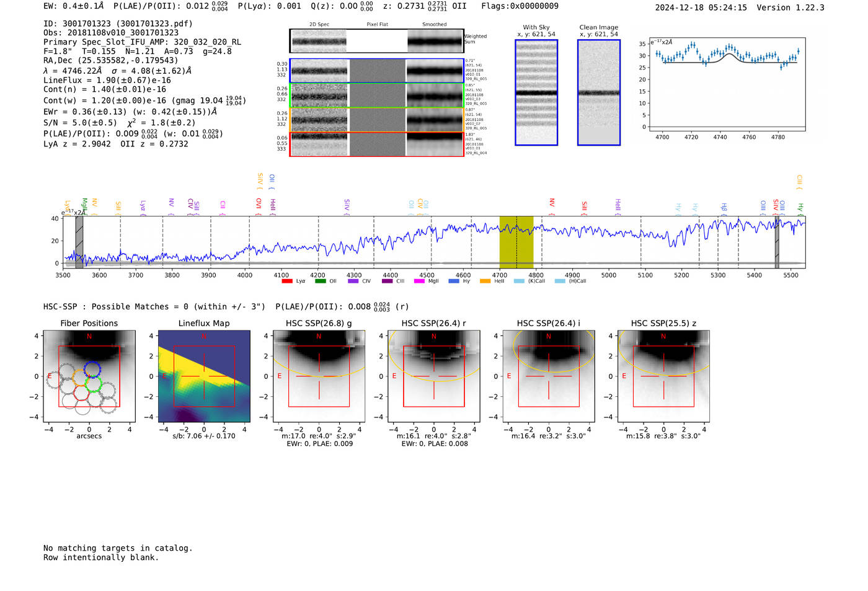Click the "EW: 0.4±0.1Å" header value
This screenshot has height=591, width=868.
(74, 6)
